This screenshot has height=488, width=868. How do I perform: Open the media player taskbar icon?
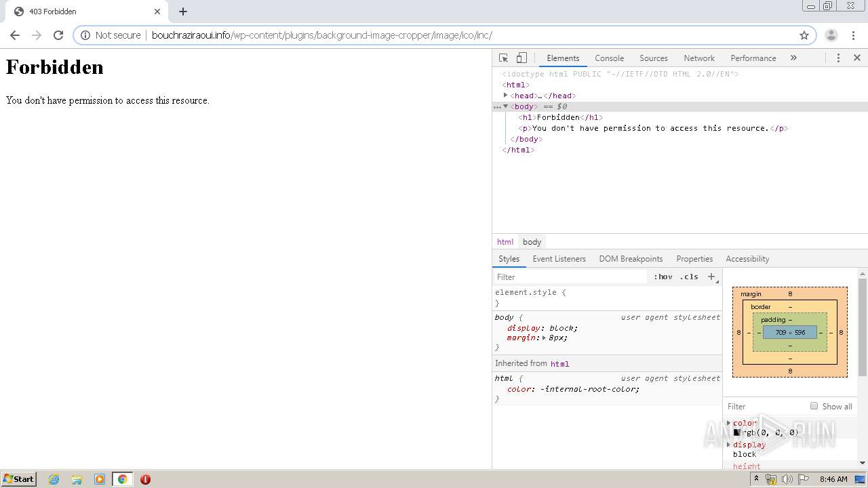point(100,479)
